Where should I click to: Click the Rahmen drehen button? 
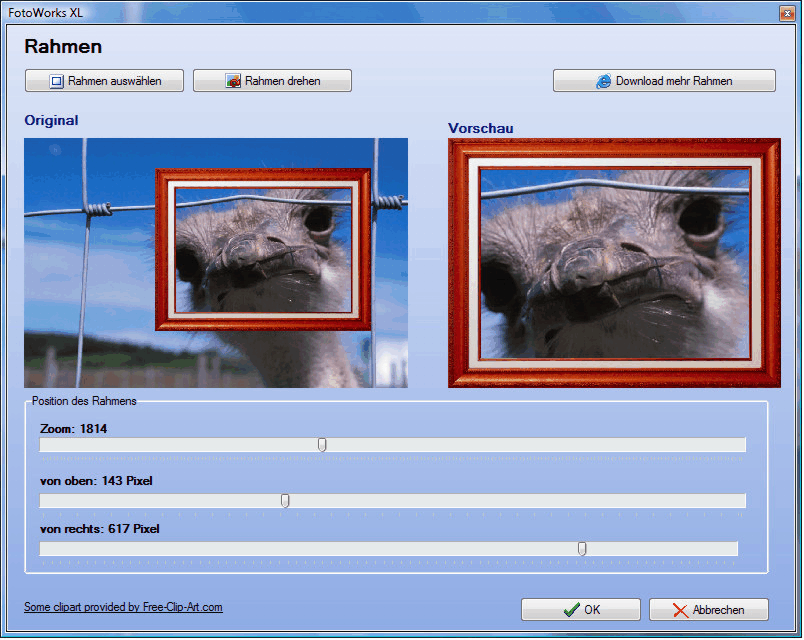click(272, 81)
